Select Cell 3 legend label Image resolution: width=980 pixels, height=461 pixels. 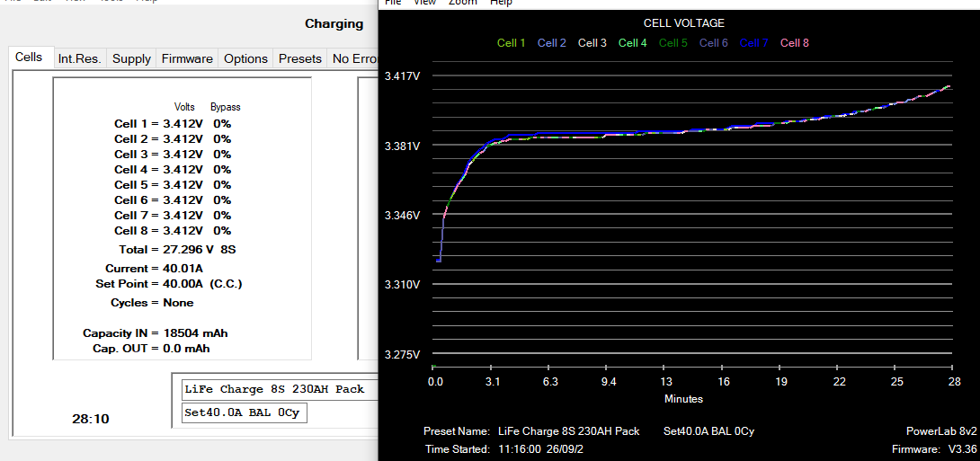592,42
